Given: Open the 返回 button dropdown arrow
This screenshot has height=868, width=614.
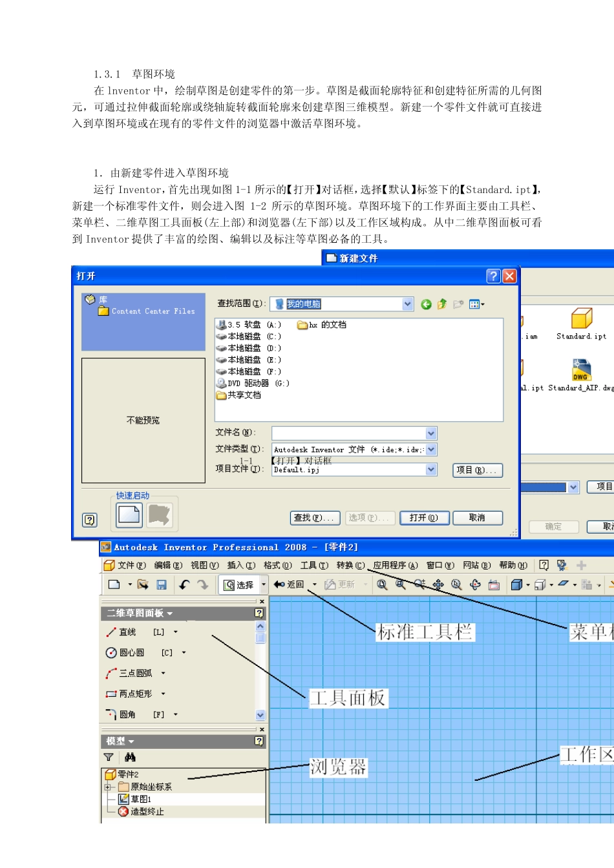Looking at the screenshot, I should click(315, 584).
